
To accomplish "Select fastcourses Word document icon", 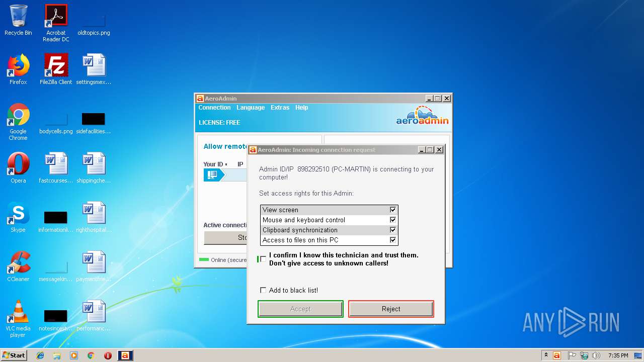I will 56,168.
